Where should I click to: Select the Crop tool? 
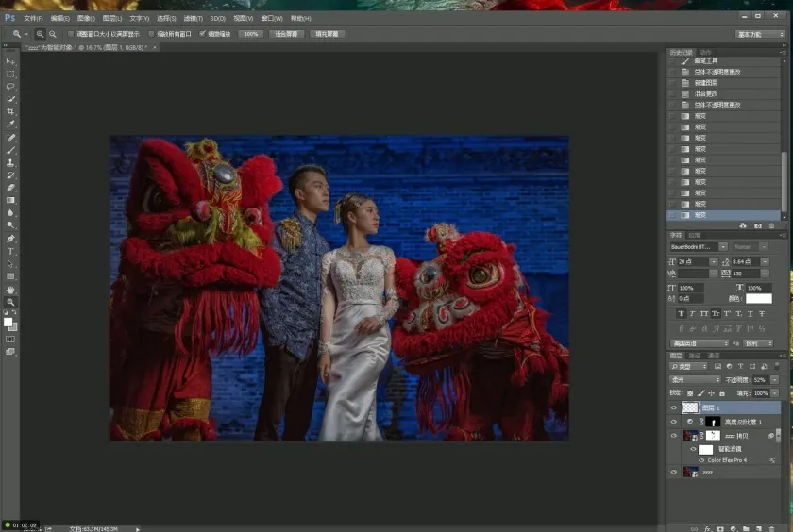(x=11, y=111)
